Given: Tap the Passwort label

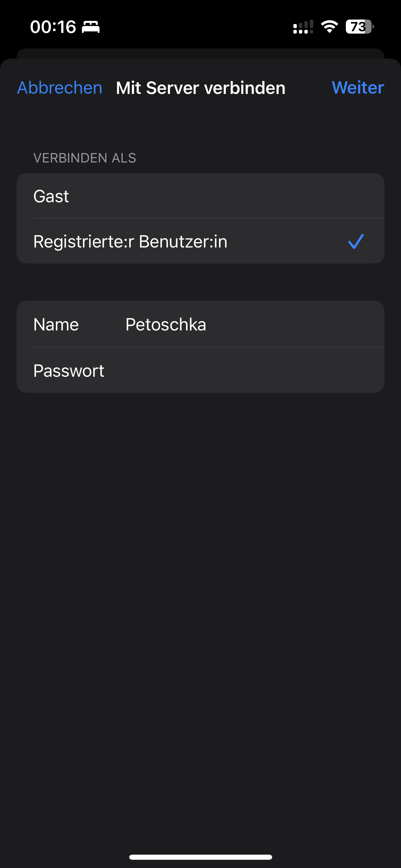Looking at the screenshot, I should pyautogui.click(x=69, y=371).
